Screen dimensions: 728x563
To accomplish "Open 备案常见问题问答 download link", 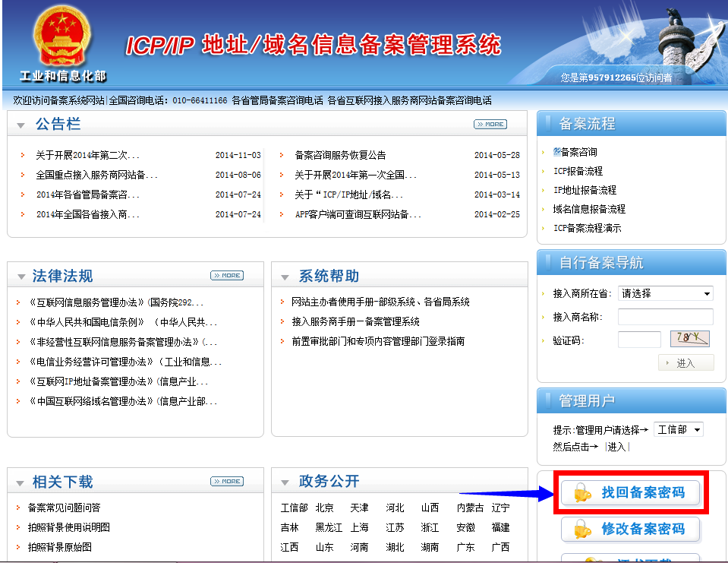I will click(x=64, y=508).
